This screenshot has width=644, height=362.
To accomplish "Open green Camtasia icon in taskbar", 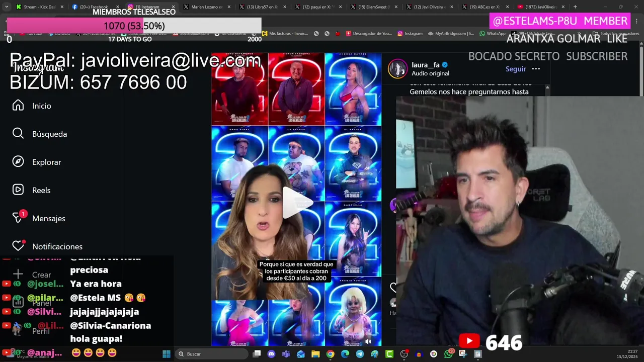I will click(389, 354).
